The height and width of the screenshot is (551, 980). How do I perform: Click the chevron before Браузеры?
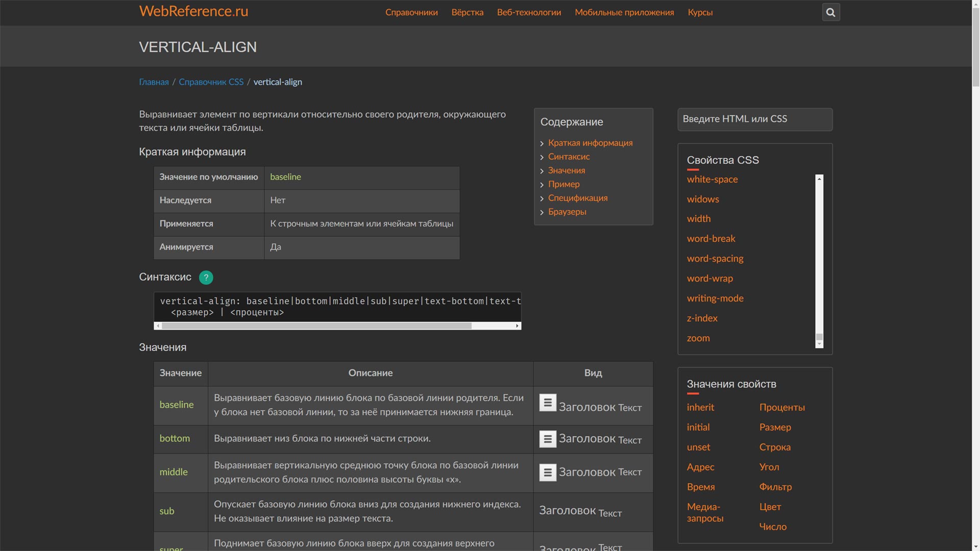pyautogui.click(x=542, y=213)
